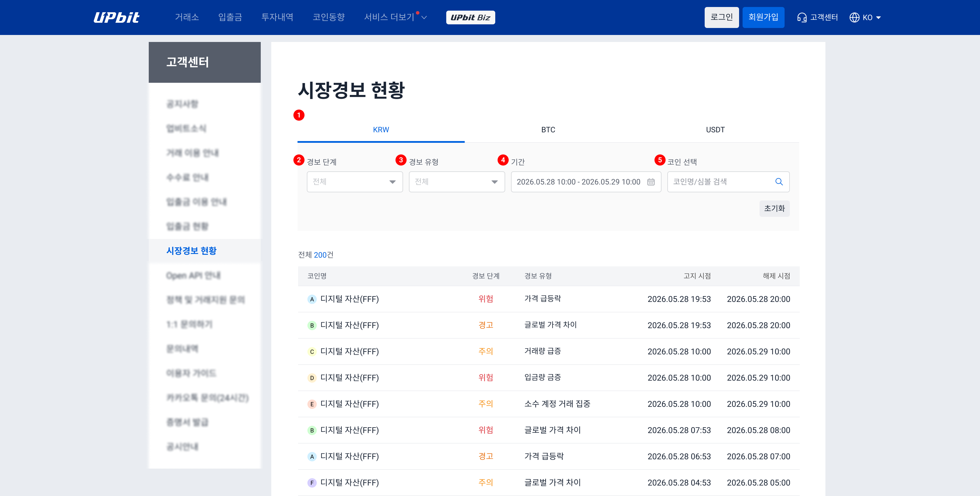Click the 회원가입 button

click(x=763, y=17)
